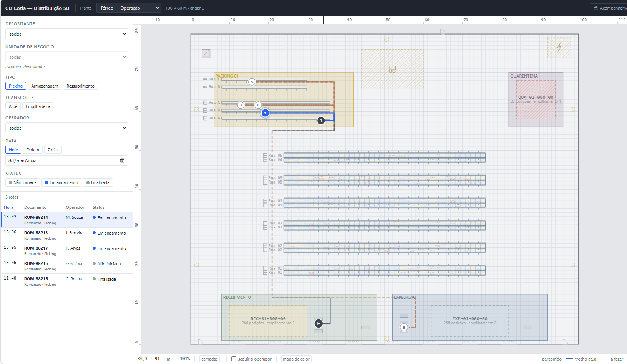
Task: Click the cart icon in the hatched zone
Action: (392, 69)
